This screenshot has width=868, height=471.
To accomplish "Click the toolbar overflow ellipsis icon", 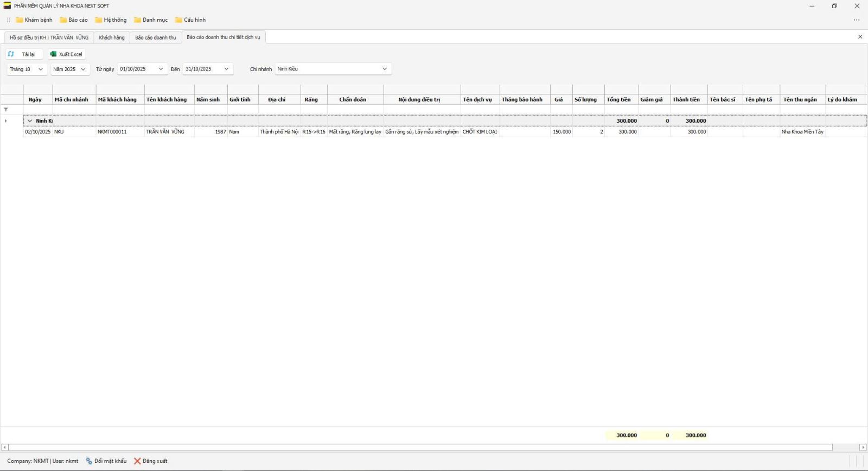I will click(857, 20).
